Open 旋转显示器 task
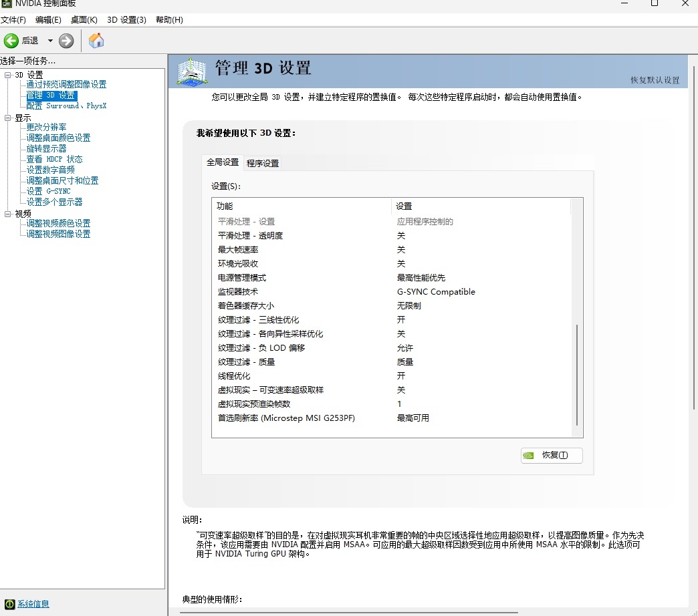The image size is (698, 616). pos(46,148)
